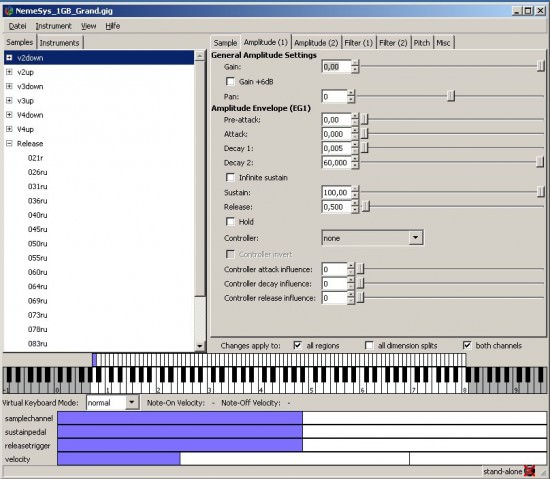This screenshot has width=550, height=479.
Task: Click the Pan value field
Action: [x=334, y=96]
